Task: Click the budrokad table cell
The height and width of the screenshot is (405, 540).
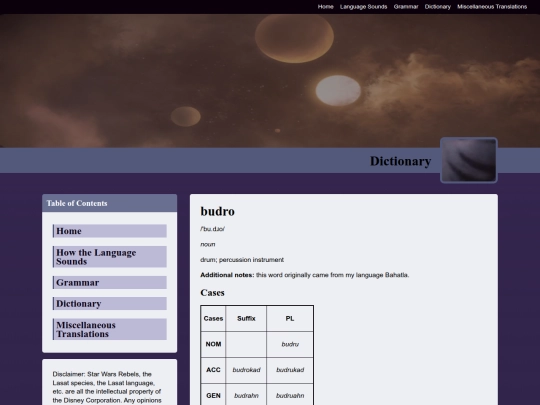Action: [246, 370]
